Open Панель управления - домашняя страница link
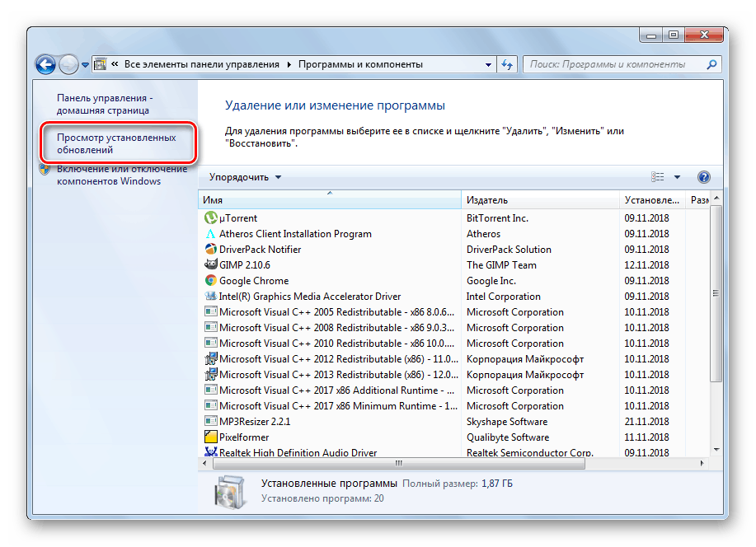756x547 pixels. pos(105,104)
